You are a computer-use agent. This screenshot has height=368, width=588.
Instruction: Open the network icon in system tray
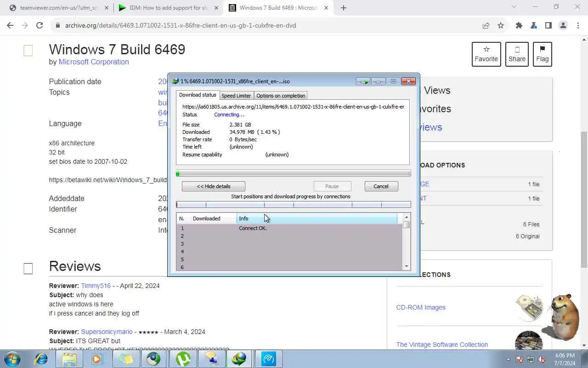tap(531, 359)
